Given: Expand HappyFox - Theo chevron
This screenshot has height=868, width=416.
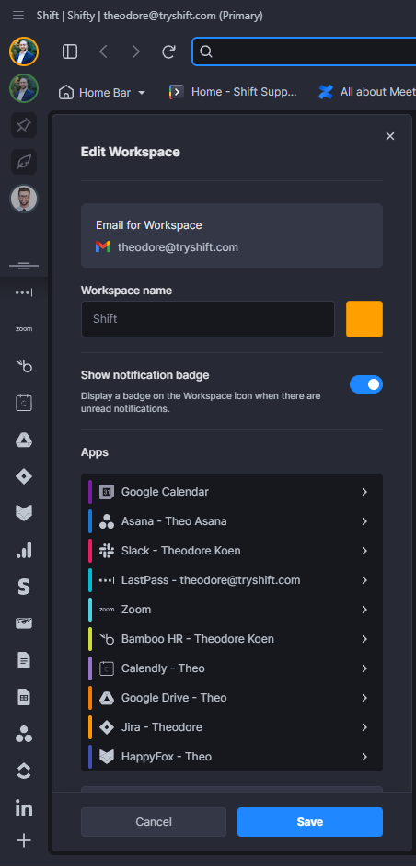Looking at the screenshot, I should point(364,756).
